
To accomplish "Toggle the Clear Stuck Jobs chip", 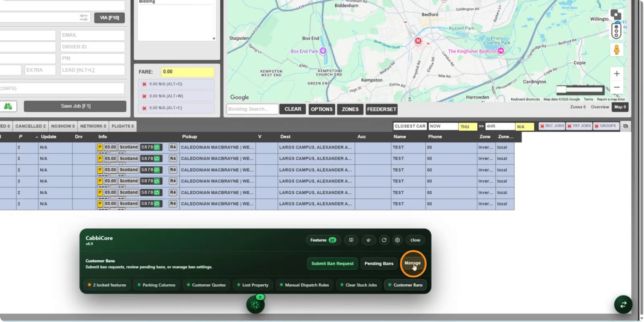I will click(359, 285).
